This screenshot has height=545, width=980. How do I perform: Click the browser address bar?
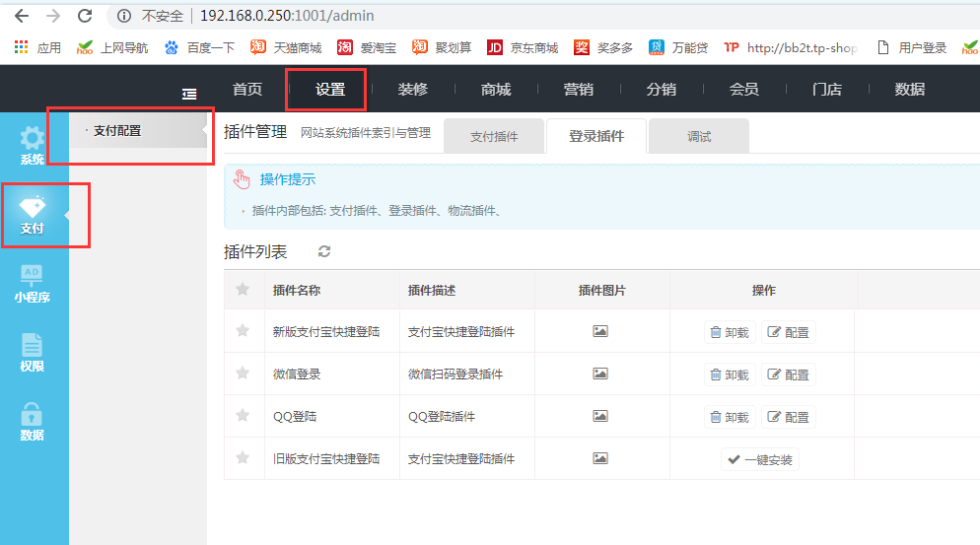pos(493,16)
